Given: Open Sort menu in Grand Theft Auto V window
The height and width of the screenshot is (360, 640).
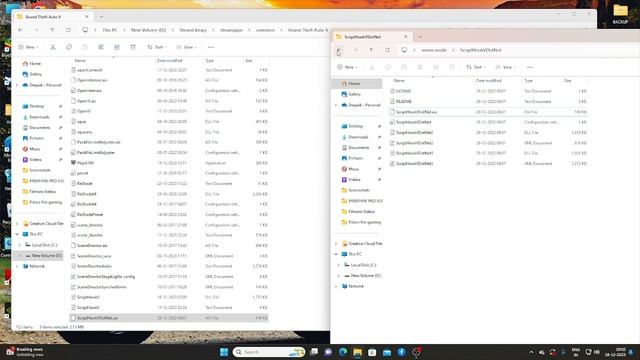Looking at the screenshot, I should (x=157, y=47).
